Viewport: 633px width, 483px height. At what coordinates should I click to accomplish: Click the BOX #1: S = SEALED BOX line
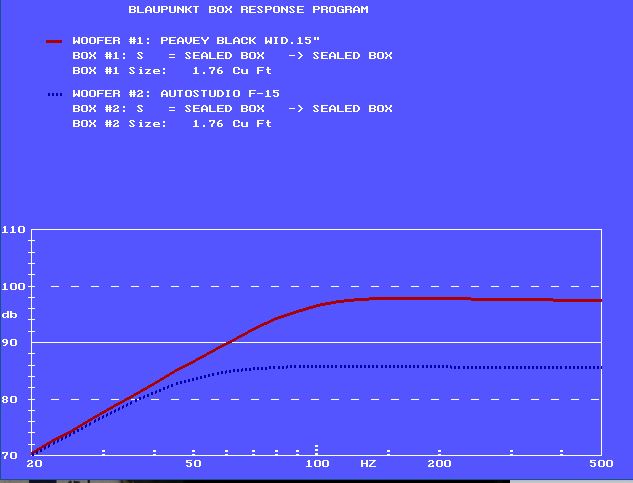tap(233, 55)
